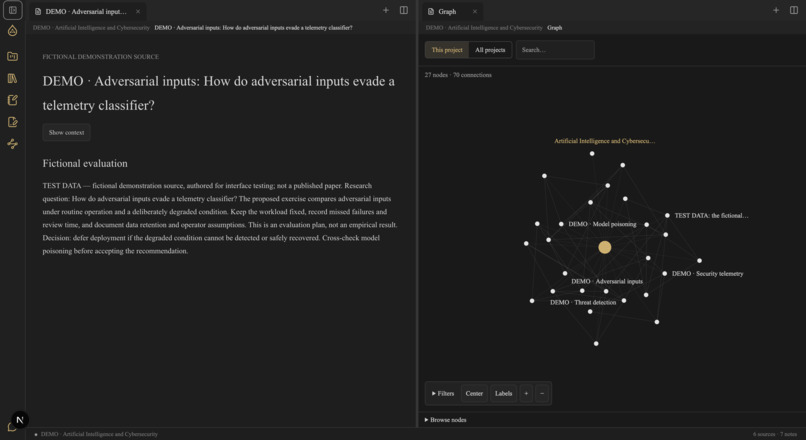Open the library books icon in sidebar
Image resolution: width=806 pixels, height=440 pixels.
click(12, 79)
